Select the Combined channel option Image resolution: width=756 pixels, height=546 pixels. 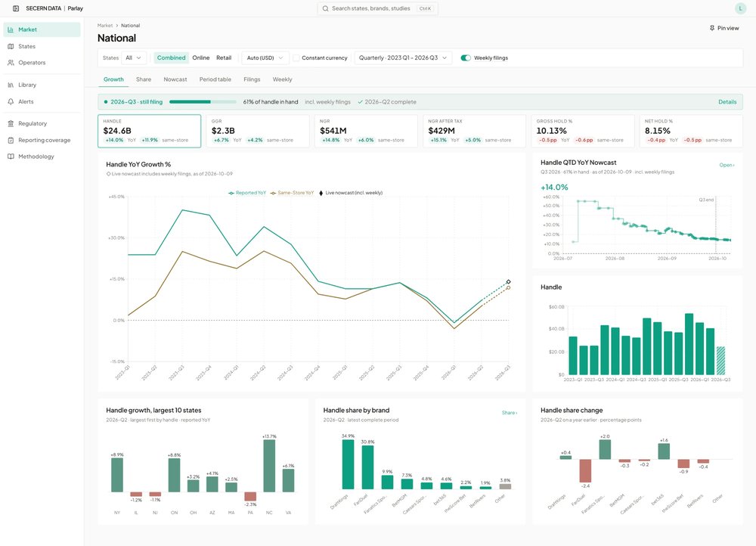pyautogui.click(x=171, y=58)
